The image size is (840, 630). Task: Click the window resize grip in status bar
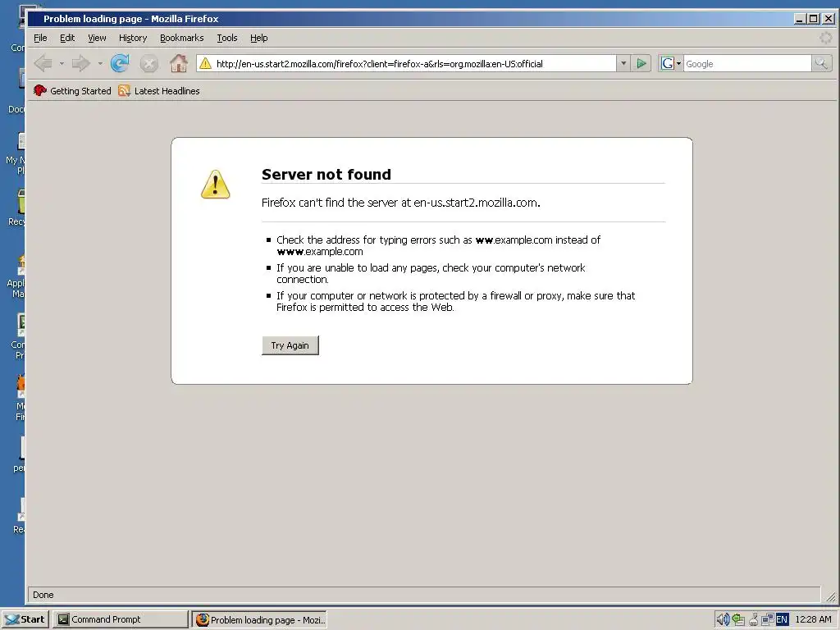click(x=830, y=596)
